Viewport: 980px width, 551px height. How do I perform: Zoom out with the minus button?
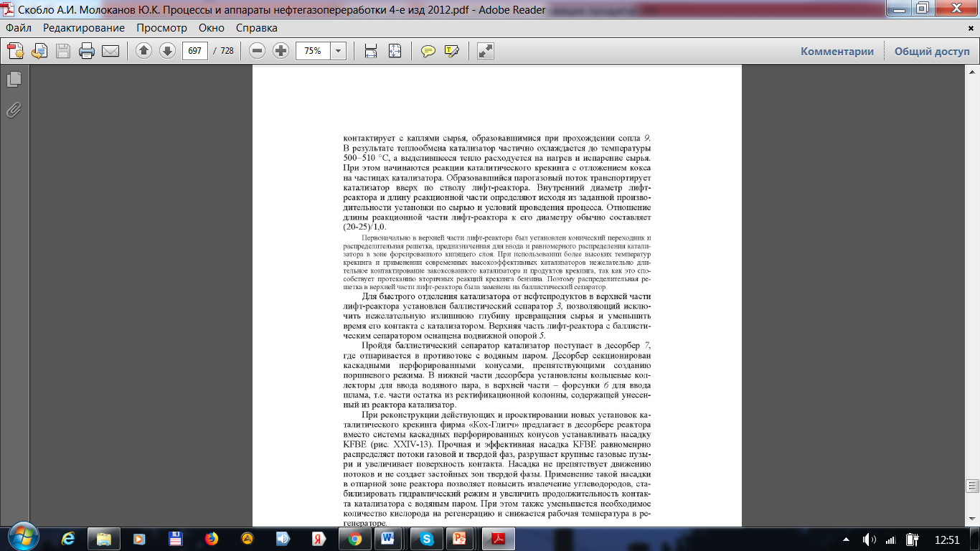point(258,51)
